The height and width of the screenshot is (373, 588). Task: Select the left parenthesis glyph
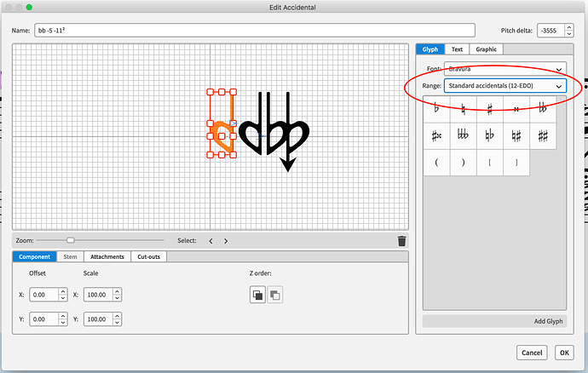tap(436, 163)
